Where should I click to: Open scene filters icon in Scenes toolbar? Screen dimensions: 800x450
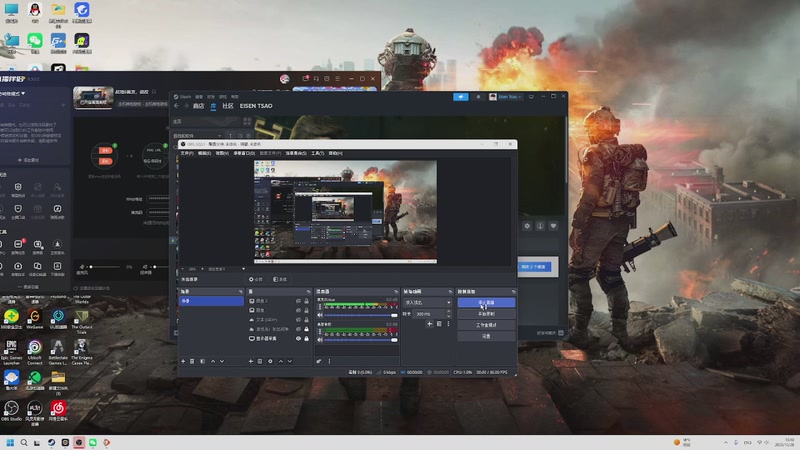pos(203,361)
